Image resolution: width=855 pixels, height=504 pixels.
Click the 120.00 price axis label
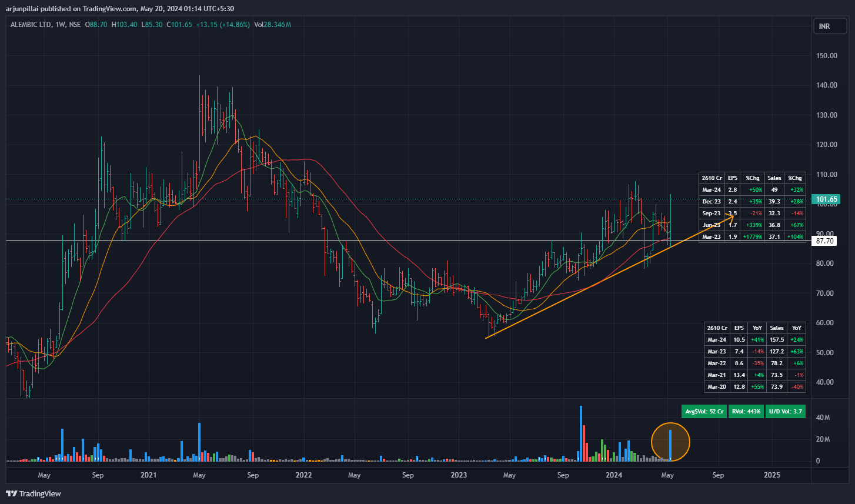point(827,145)
